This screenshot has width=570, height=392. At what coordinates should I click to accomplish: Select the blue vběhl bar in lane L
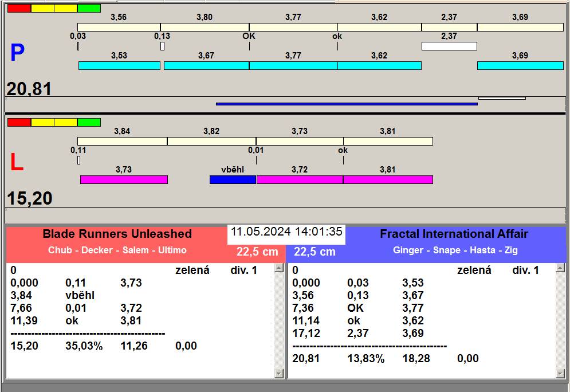pos(233,179)
